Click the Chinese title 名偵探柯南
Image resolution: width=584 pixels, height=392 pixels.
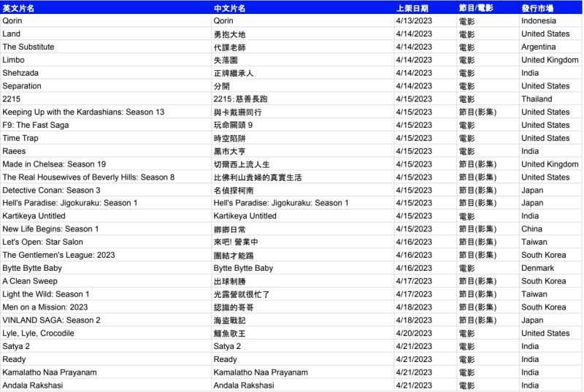coord(234,191)
